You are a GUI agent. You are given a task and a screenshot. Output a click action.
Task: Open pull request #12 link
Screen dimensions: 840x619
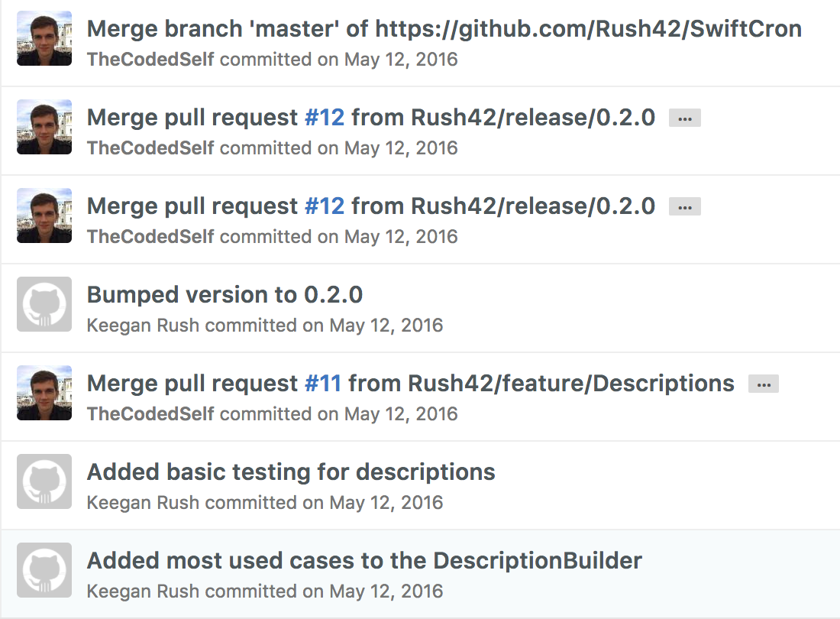pos(324,117)
